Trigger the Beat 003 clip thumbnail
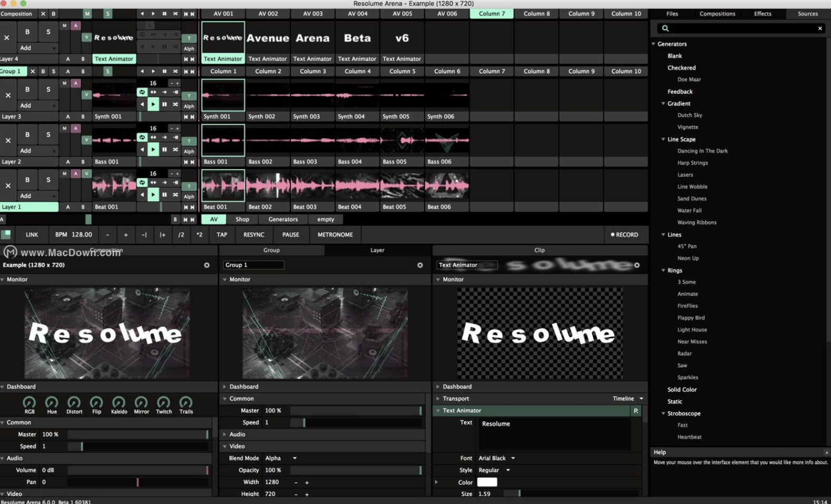 [312, 185]
